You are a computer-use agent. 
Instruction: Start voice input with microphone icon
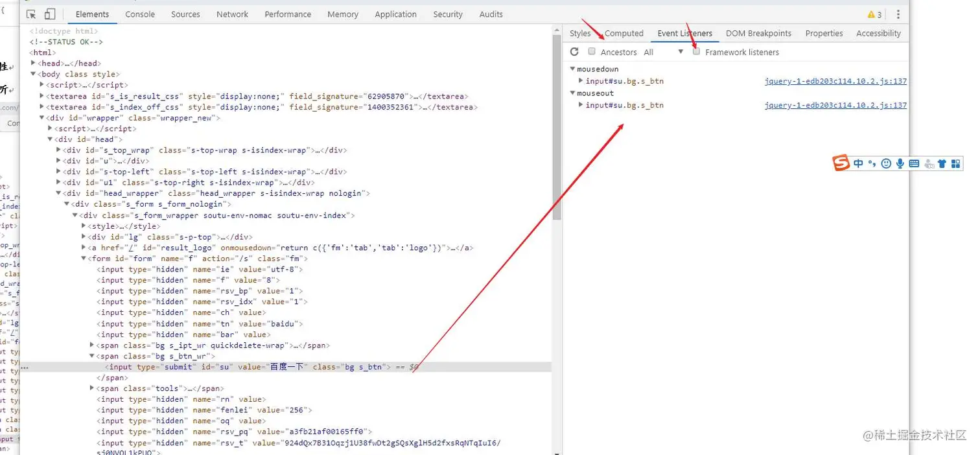pos(900,164)
